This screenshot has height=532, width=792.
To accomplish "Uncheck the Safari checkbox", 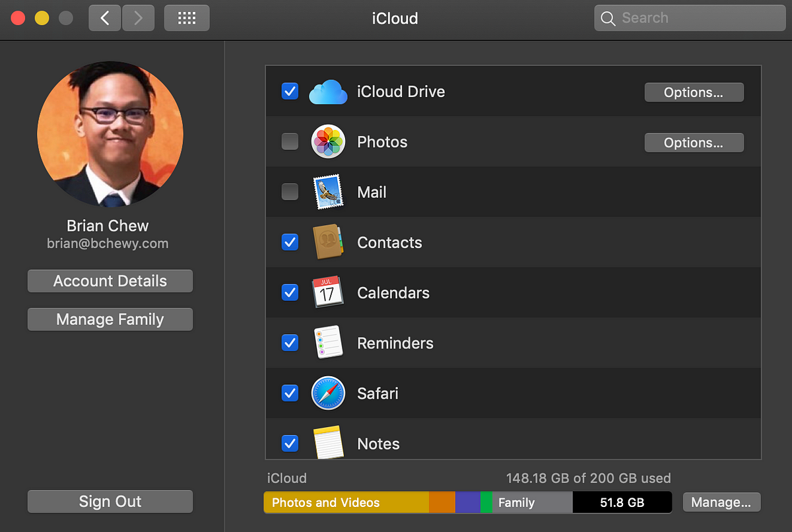I will pyautogui.click(x=290, y=393).
